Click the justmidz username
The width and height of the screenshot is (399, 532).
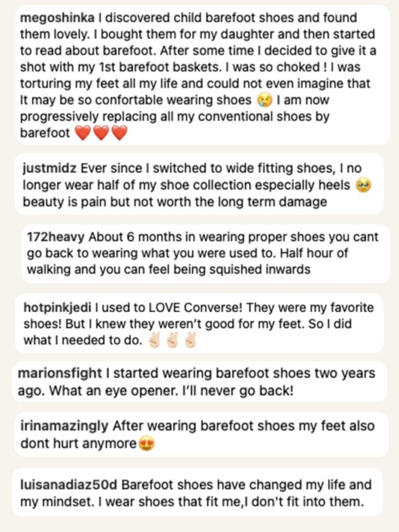(x=50, y=169)
